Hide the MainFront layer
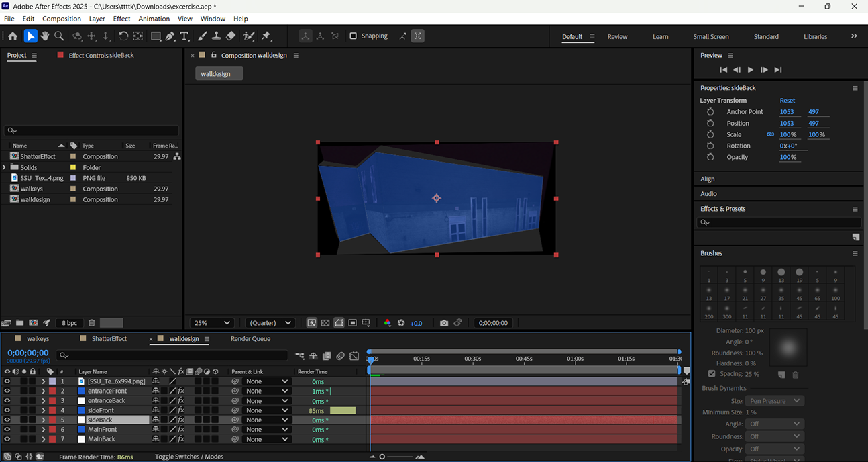The height and width of the screenshot is (462, 868). coord(7,429)
